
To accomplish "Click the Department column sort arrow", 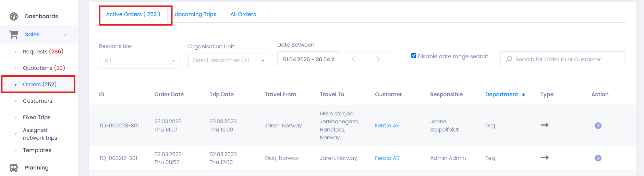I will (524, 95).
